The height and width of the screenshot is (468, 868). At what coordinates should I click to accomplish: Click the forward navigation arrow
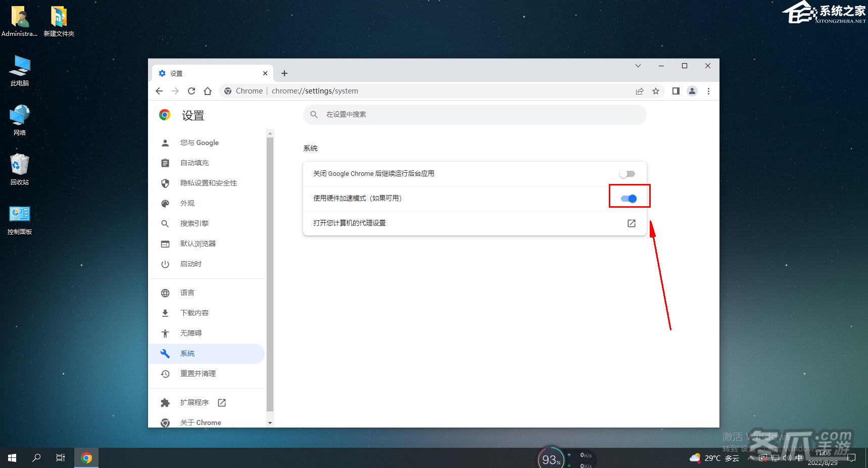pyautogui.click(x=175, y=91)
